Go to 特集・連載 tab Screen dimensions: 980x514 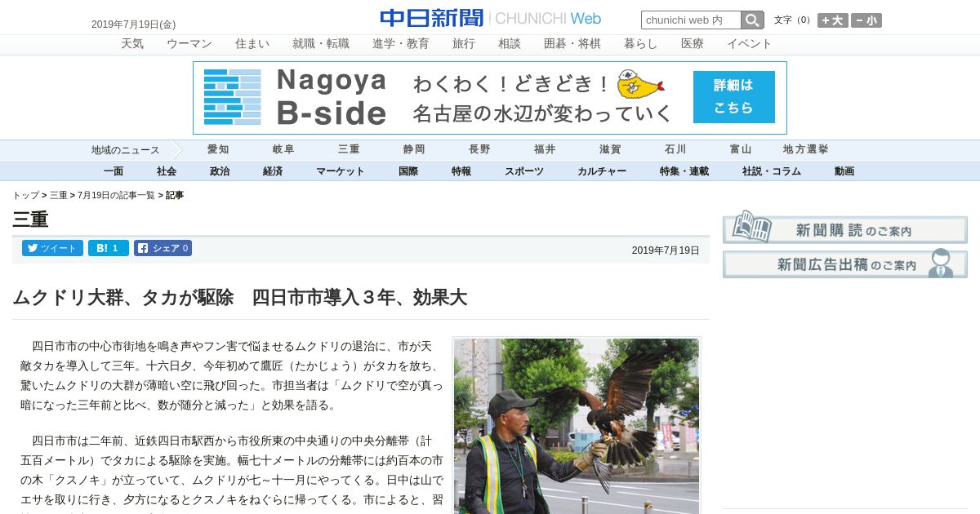point(684,171)
